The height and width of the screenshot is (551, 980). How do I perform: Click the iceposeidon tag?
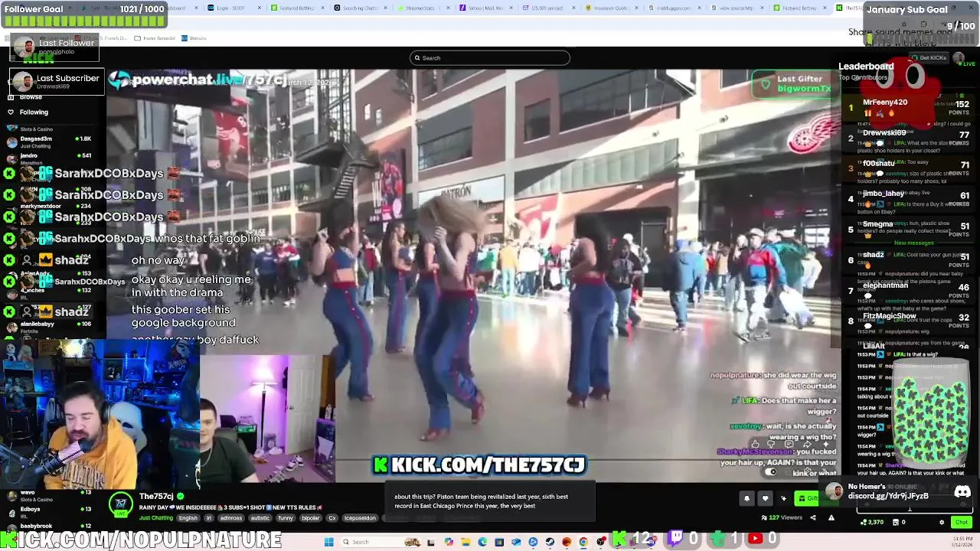360,518
